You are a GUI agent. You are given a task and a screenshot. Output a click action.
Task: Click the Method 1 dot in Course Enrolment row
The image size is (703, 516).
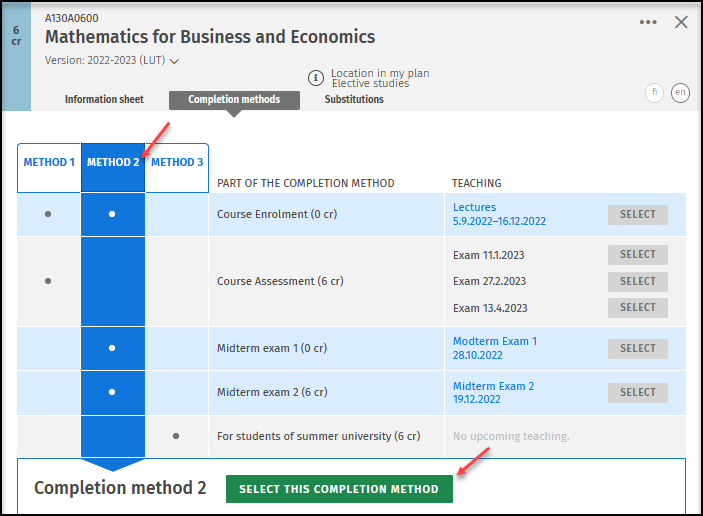point(48,214)
